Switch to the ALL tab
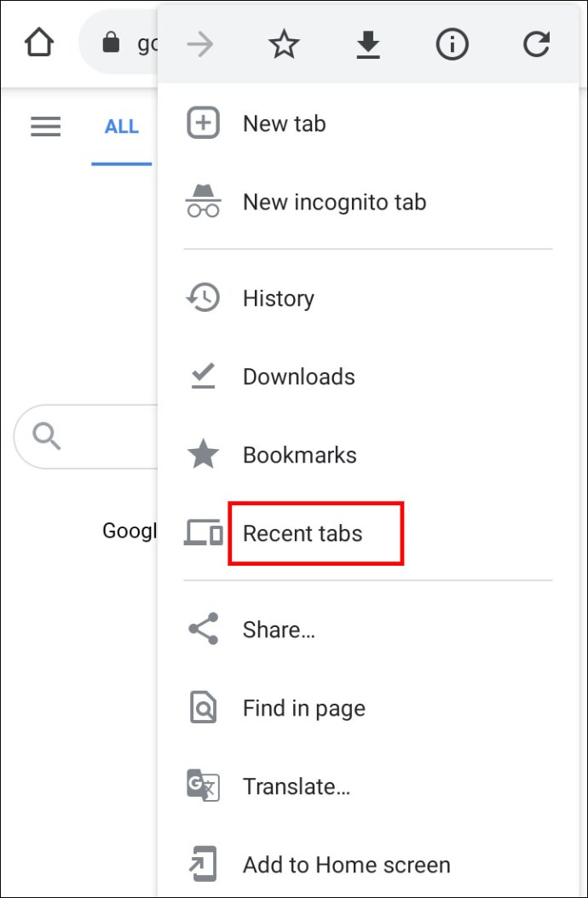This screenshot has width=588, height=898. (122, 126)
